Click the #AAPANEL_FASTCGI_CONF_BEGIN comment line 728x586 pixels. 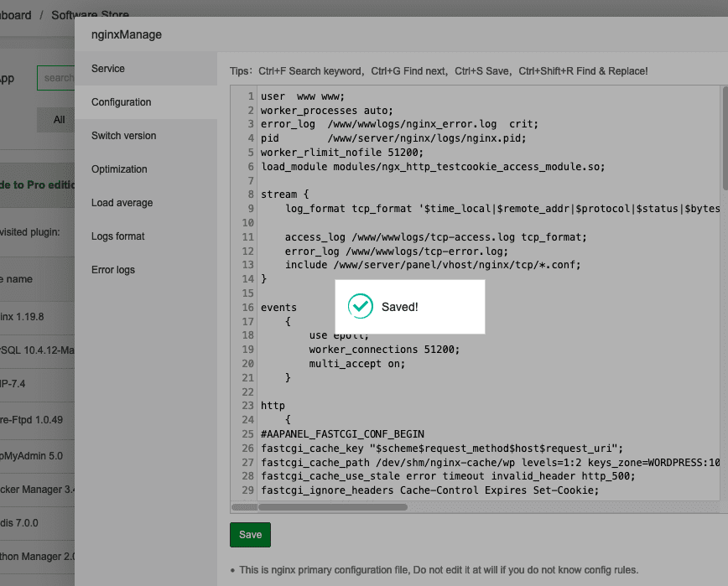342,434
